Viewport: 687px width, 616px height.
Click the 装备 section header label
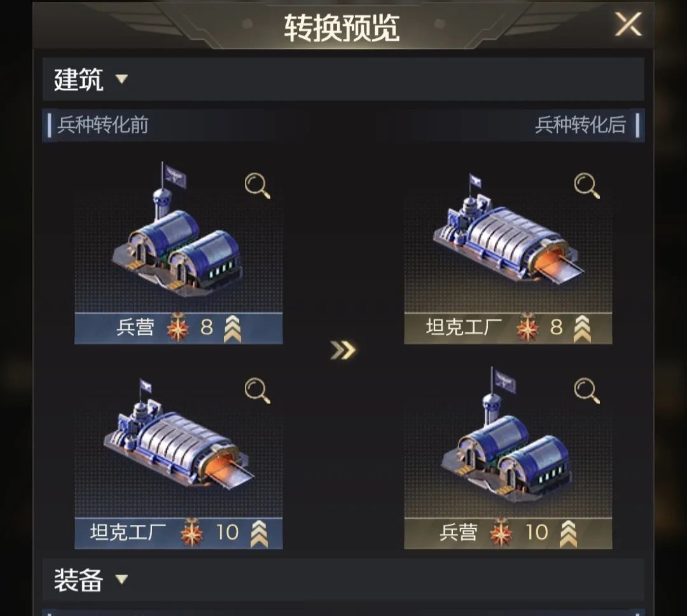pos(78,580)
